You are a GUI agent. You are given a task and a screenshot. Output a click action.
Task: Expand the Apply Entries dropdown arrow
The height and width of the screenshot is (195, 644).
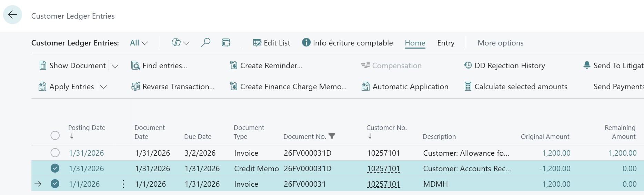[x=103, y=87]
